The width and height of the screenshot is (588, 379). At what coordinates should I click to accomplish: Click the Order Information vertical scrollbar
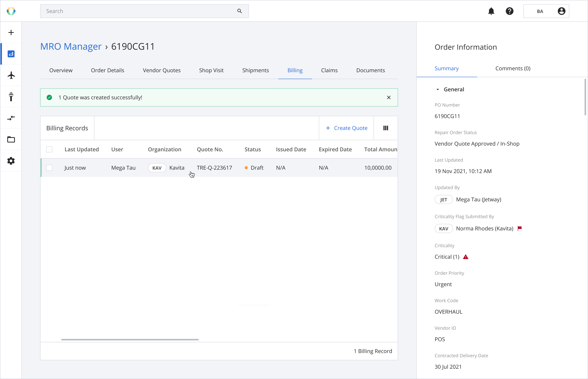pos(585,97)
